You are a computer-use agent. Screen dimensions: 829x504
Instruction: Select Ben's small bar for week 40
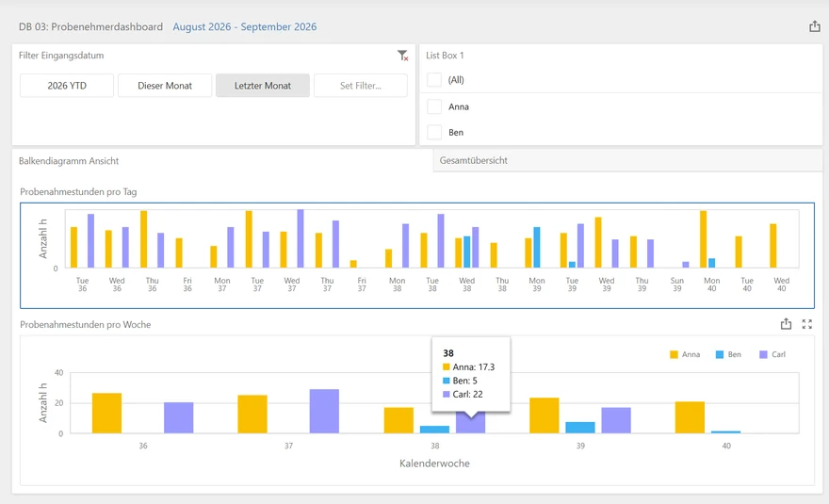coord(726,432)
